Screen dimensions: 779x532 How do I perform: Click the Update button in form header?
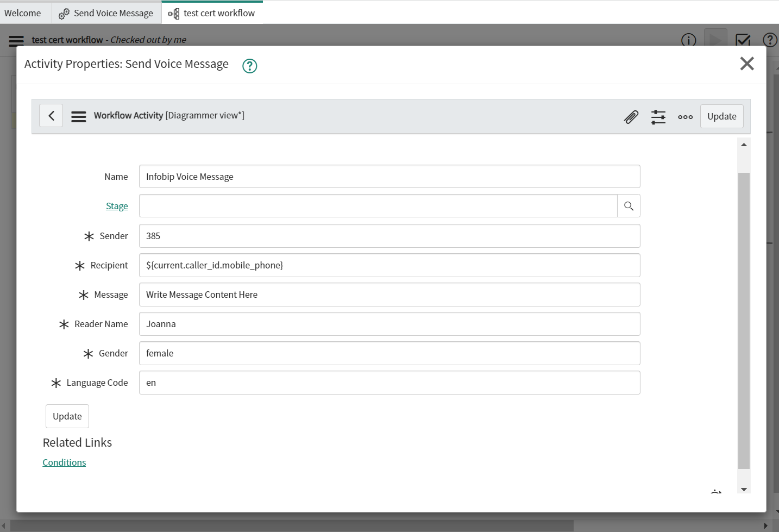coord(721,116)
